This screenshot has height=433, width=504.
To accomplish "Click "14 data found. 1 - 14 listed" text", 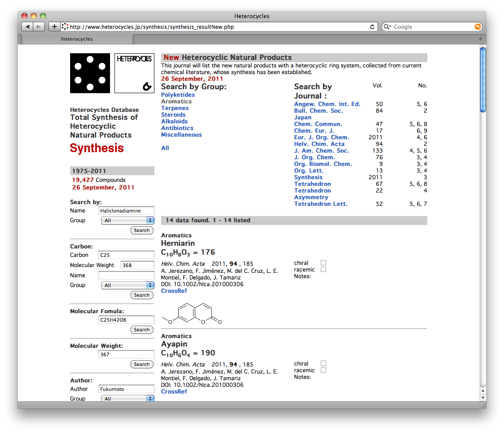I will click(208, 220).
